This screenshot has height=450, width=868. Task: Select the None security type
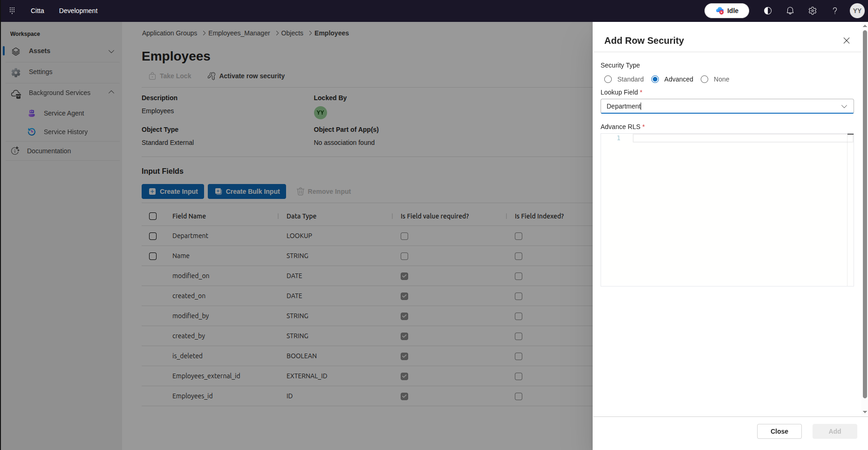[x=704, y=79]
